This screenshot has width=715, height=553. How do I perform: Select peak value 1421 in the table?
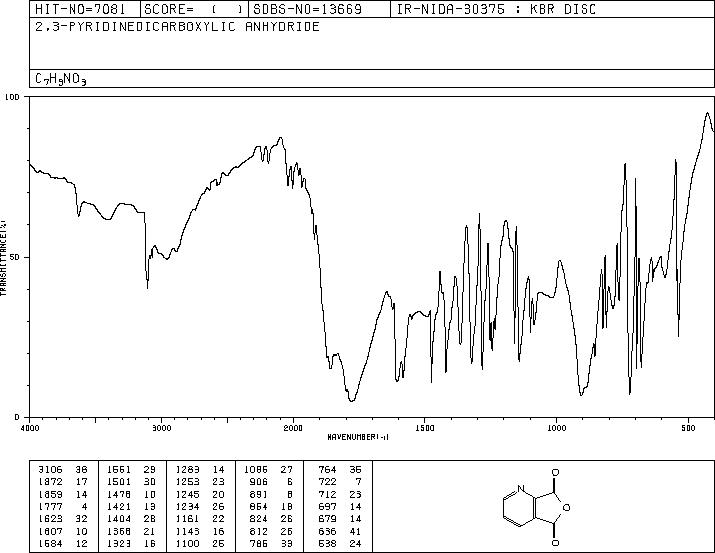click(119, 506)
